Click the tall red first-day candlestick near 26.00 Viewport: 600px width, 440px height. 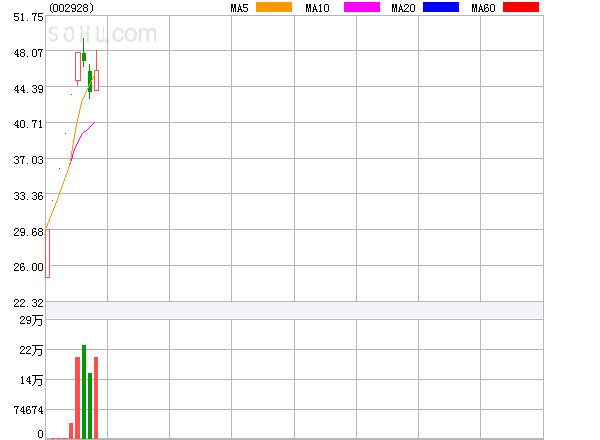click(47, 253)
